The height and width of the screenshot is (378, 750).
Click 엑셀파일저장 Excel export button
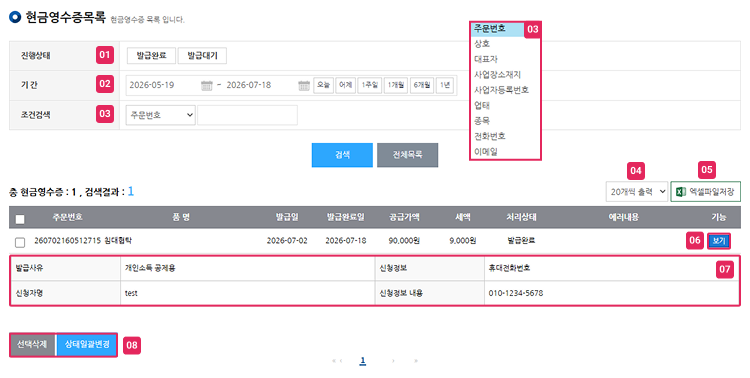(706, 191)
